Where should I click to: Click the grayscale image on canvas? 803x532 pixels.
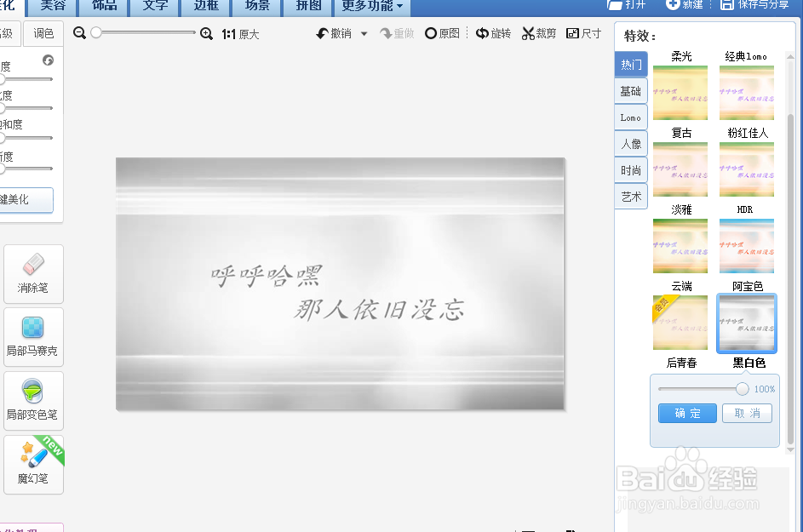[340, 283]
